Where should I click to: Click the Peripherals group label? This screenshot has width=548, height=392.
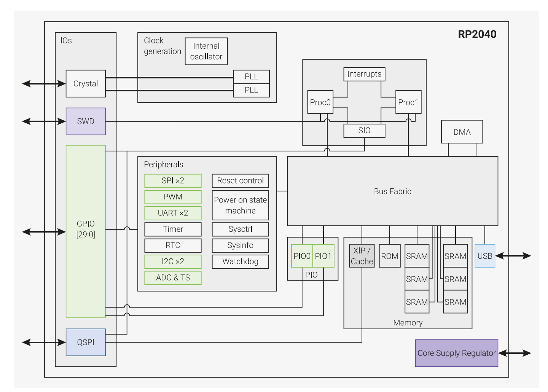(163, 164)
